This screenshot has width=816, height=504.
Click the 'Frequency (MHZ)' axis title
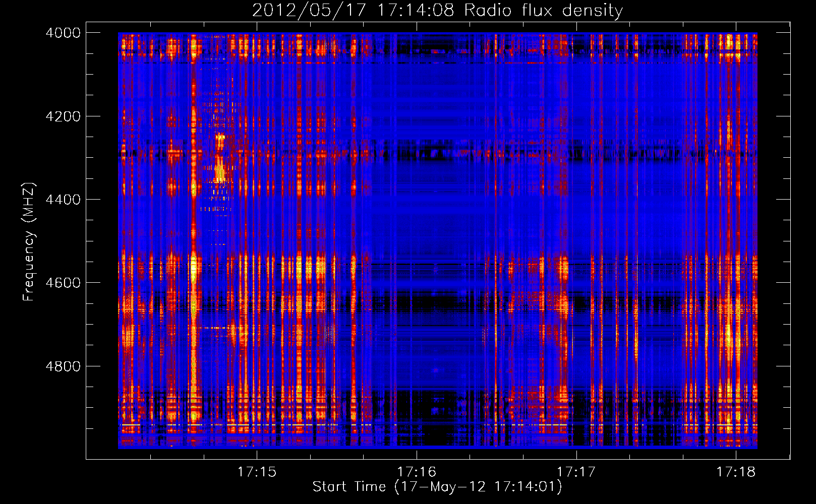(x=29, y=241)
